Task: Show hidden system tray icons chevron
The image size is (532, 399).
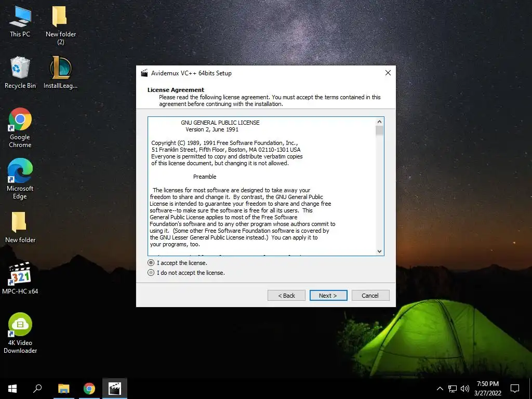Action: pyautogui.click(x=440, y=389)
